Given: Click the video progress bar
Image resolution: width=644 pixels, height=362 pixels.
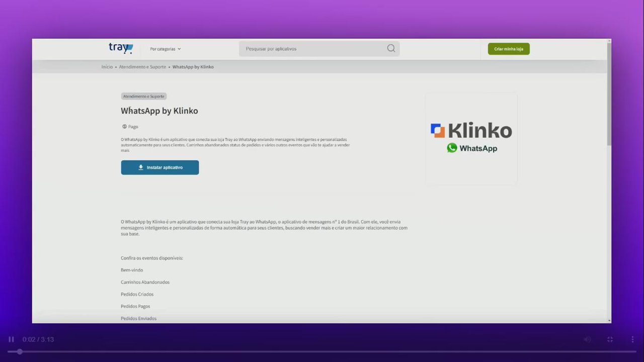Looking at the screenshot, I should pos(322,351).
